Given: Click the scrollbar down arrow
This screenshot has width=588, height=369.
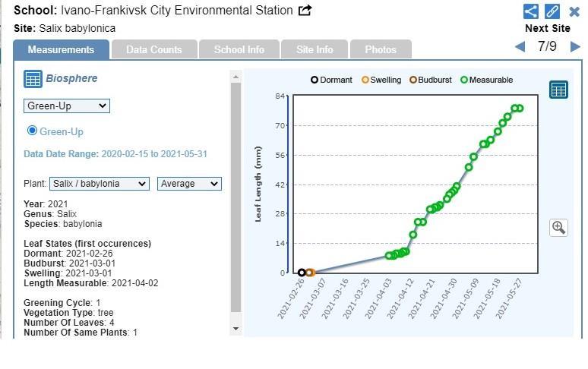Looking at the screenshot, I should [x=236, y=328].
